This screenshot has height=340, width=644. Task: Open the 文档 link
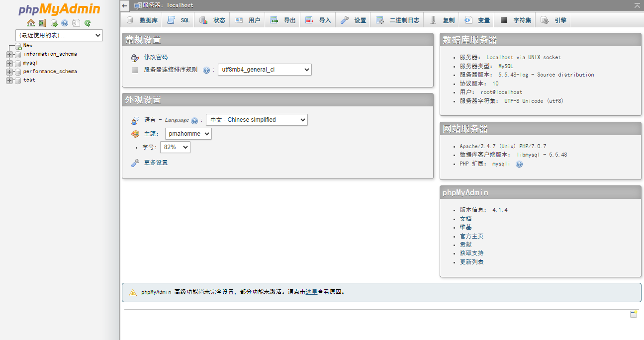point(465,219)
